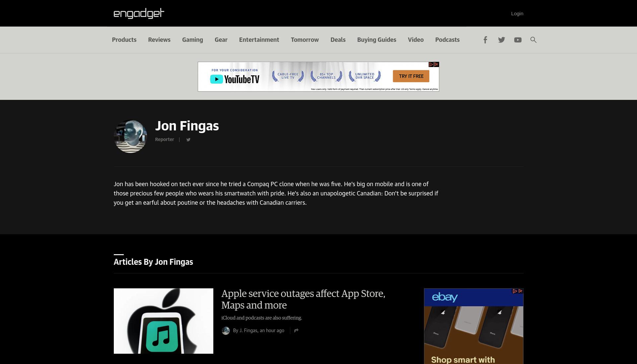The image size is (637, 364).
Task: Click the YouTubeTV logo in banner ad
Action: pos(235,79)
